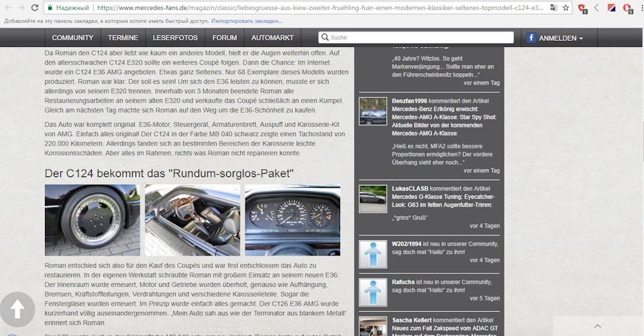The height and width of the screenshot is (336, 644).
Task: Open the red shield extension icon
Action: [582, 8]
